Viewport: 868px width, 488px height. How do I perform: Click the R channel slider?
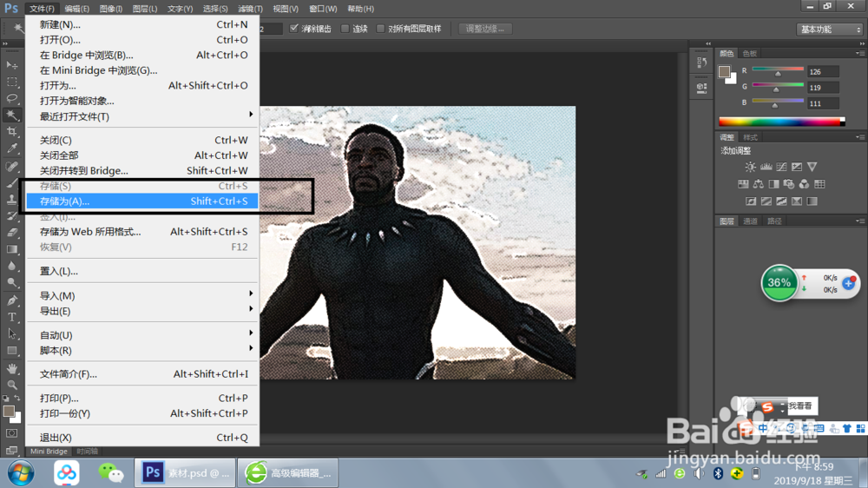point(778,71)
